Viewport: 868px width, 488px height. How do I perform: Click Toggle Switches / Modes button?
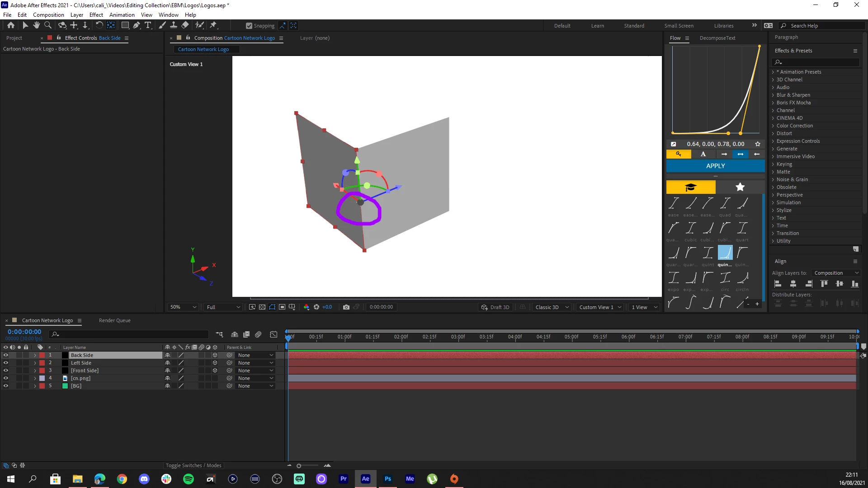tap(193, 465)
